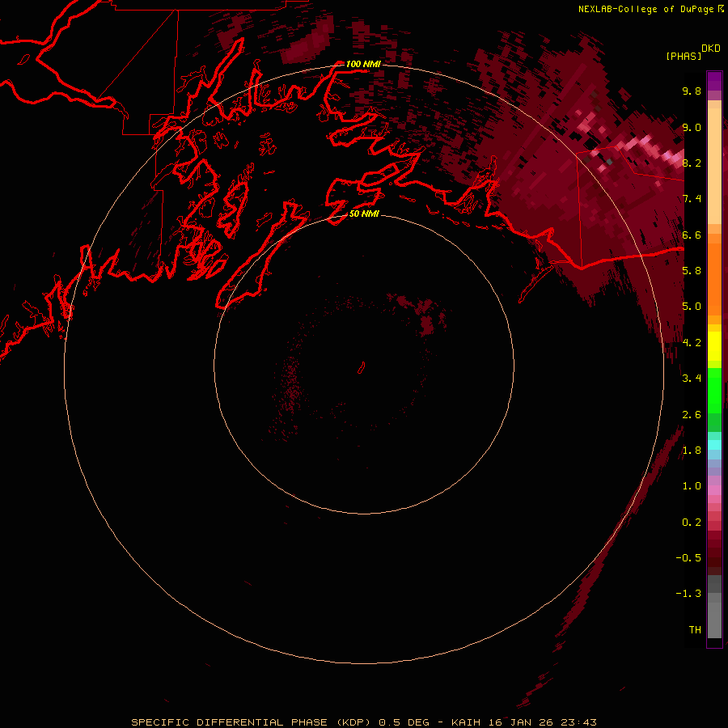
Task: Click the 1.8 scale value
Action: [x=692, y=451]
